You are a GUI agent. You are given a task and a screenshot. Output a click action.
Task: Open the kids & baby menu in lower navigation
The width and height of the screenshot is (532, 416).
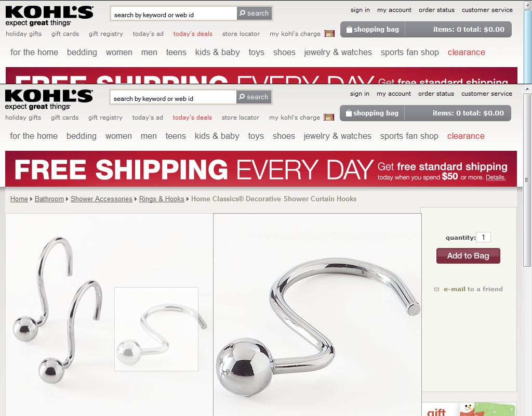(217, 136)
